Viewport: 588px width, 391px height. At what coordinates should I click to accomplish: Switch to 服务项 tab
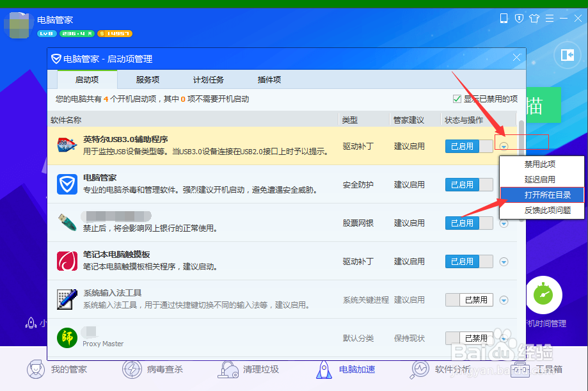click(x=147, y=79)
